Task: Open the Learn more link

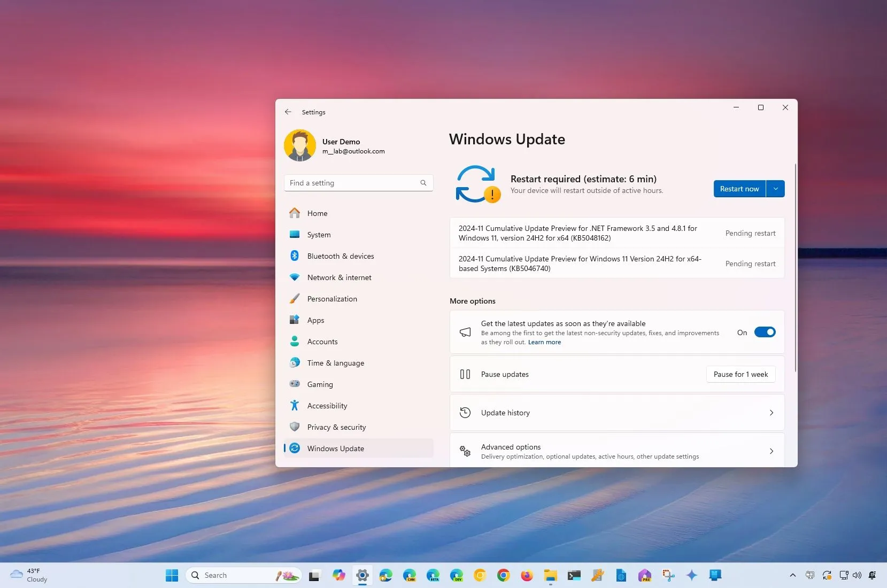Action: pyautogui.click(x=544, y=342)
